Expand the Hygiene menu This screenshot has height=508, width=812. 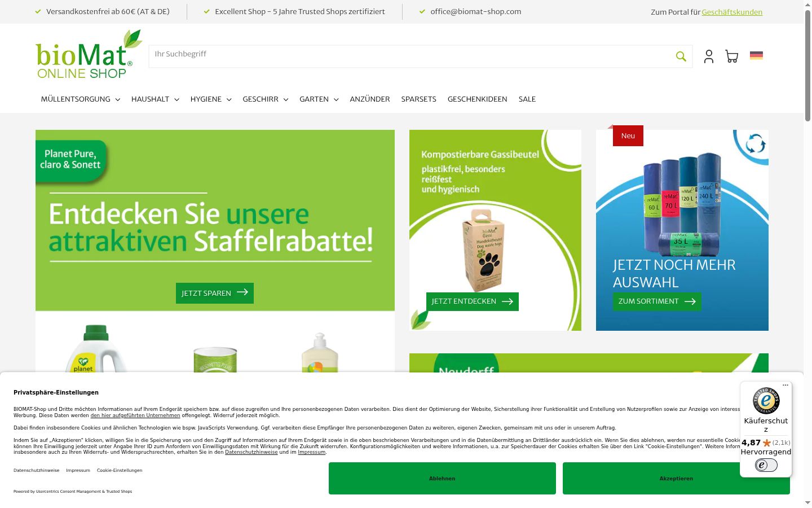(211, 99)
